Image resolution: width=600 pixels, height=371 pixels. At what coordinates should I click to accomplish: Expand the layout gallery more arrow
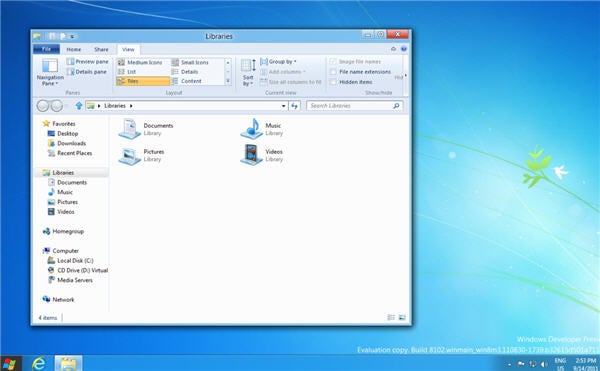coord(228,81)
